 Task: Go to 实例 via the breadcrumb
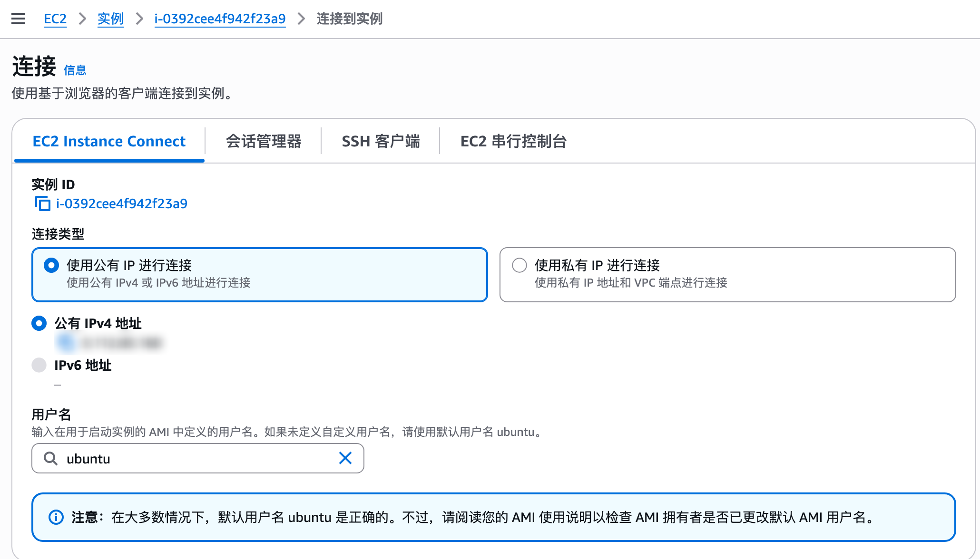(110, 19)
